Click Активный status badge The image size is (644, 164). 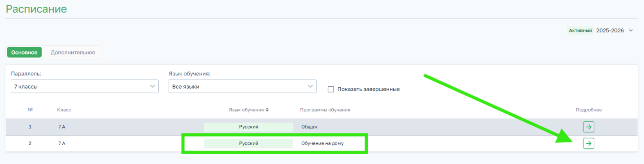(x=580, y=31)
